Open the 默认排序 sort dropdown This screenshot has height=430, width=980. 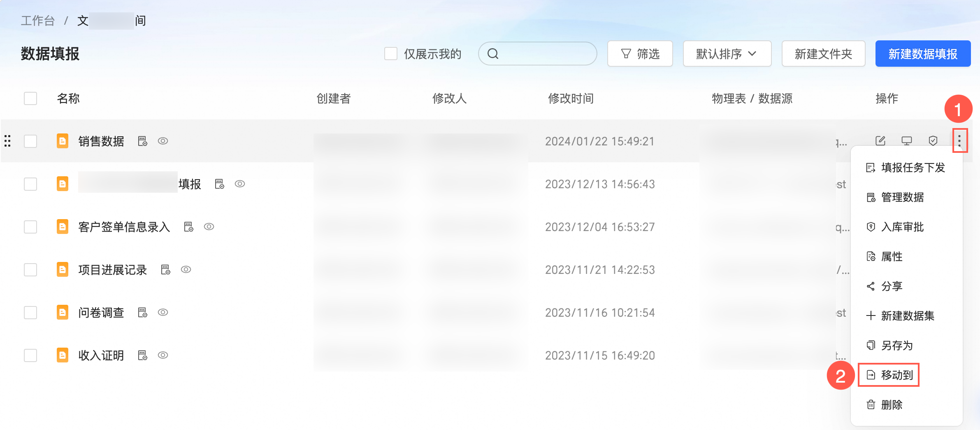(727, 54)
